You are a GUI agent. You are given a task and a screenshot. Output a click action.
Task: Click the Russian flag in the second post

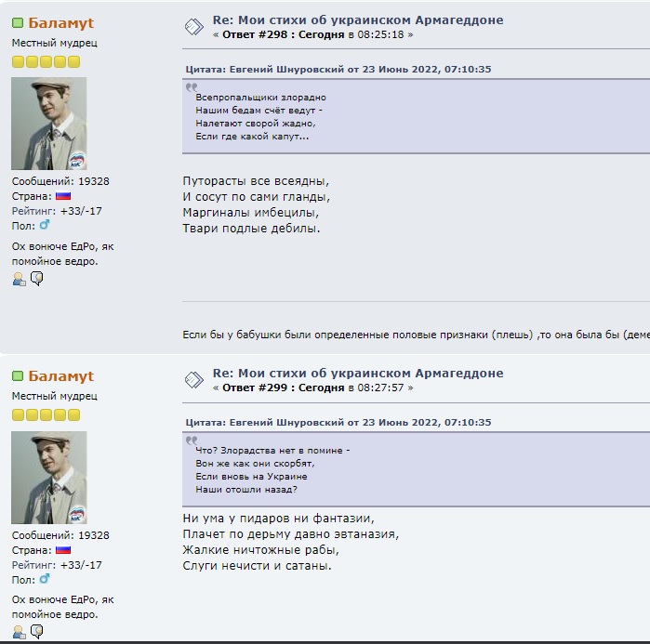[63, 550]
